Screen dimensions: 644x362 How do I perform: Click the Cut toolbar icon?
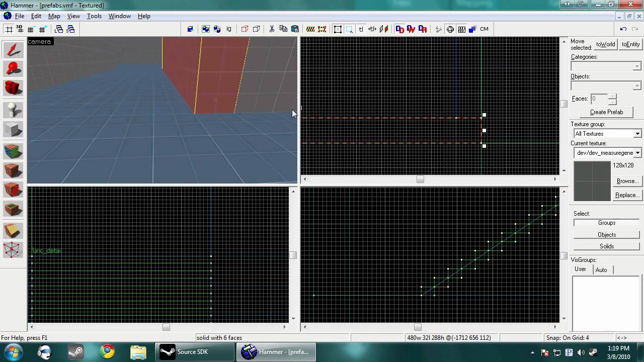(x=272, y=29)
